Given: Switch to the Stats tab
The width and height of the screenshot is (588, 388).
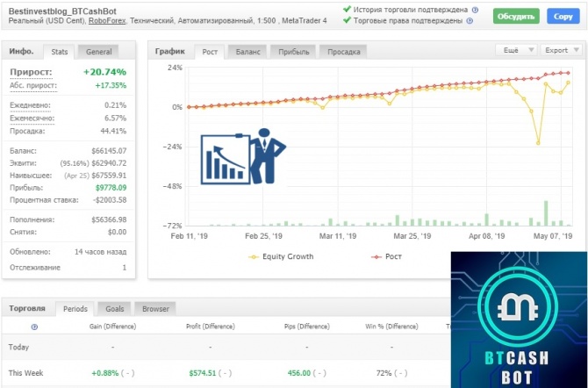Looking at the screenshot, I should (60, 52).
